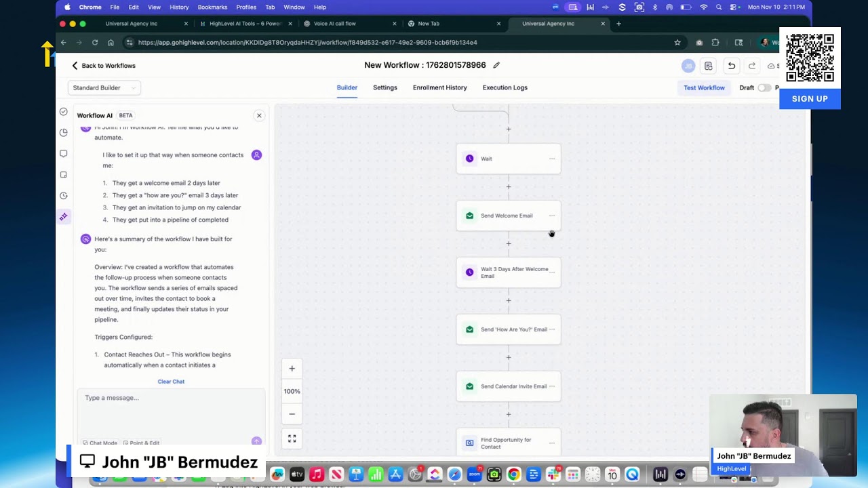The image size is (868, 488).
Task: Switch to Voice AI call flow tab
Action: 334,24
